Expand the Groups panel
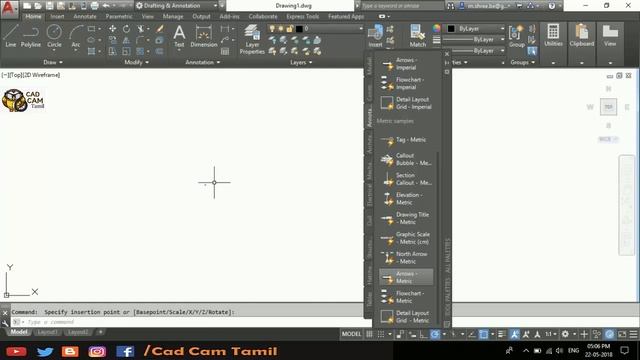The image size is (640, 360). 522,62
